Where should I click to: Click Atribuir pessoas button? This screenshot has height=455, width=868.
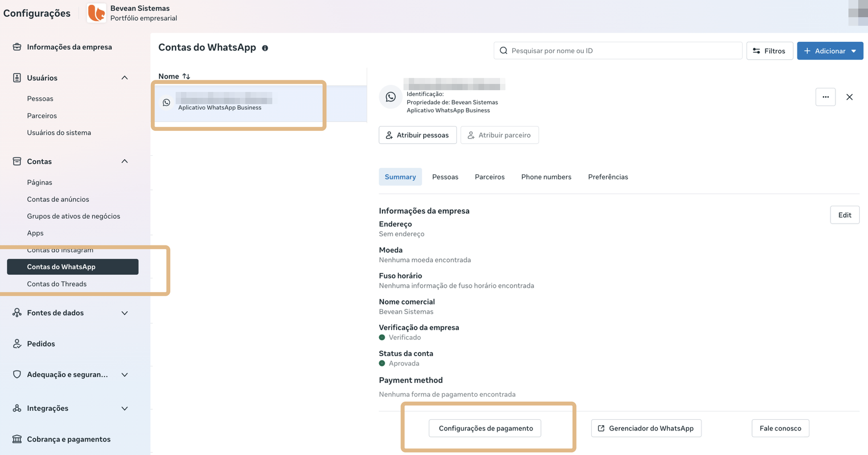pyautogui.click(x=417, y=135)
